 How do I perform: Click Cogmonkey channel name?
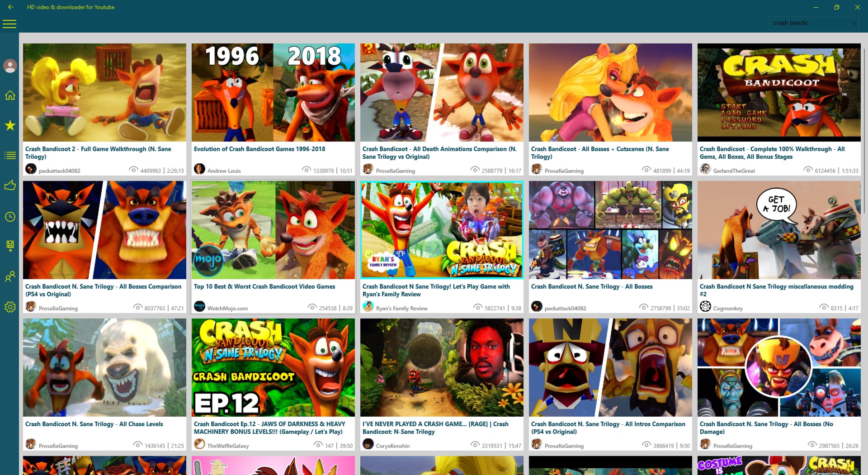pyautogui.click(x=728, y=309)
